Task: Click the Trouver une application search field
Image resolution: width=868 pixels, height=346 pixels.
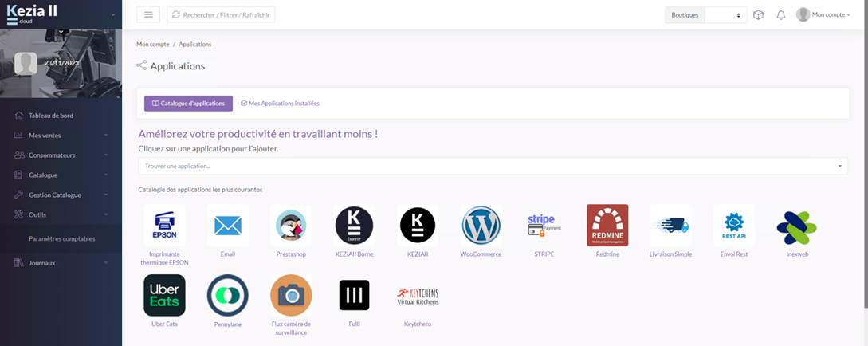Action: coord(486,166)
